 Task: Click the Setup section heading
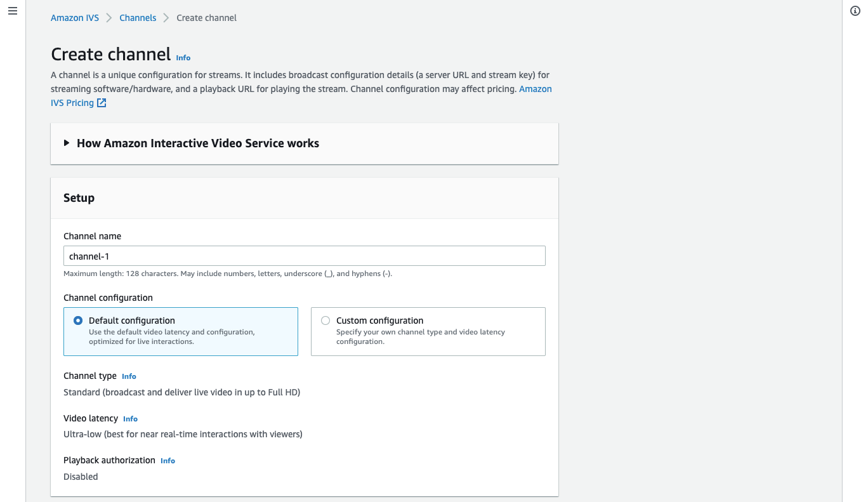click(x=79, y=198)
